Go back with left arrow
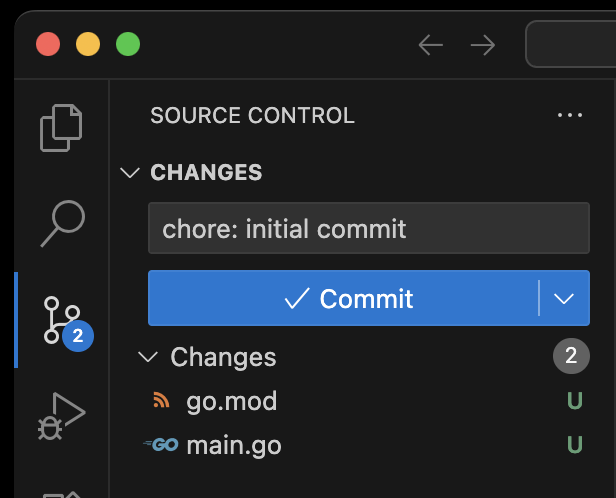616x498 pixels. tap(431, 45)
